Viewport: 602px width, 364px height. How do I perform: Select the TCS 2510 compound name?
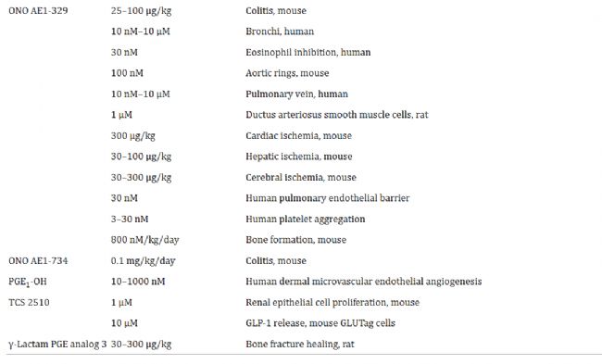click(x=29, y=303)
